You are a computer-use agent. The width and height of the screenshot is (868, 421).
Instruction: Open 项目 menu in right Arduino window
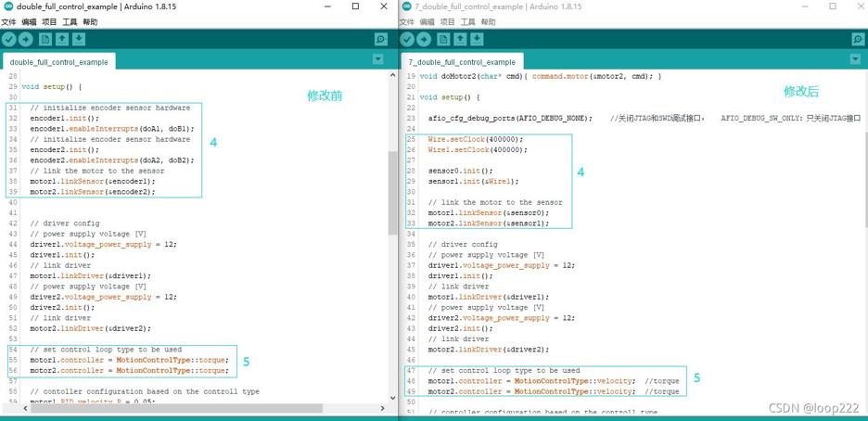click(447, 22)
